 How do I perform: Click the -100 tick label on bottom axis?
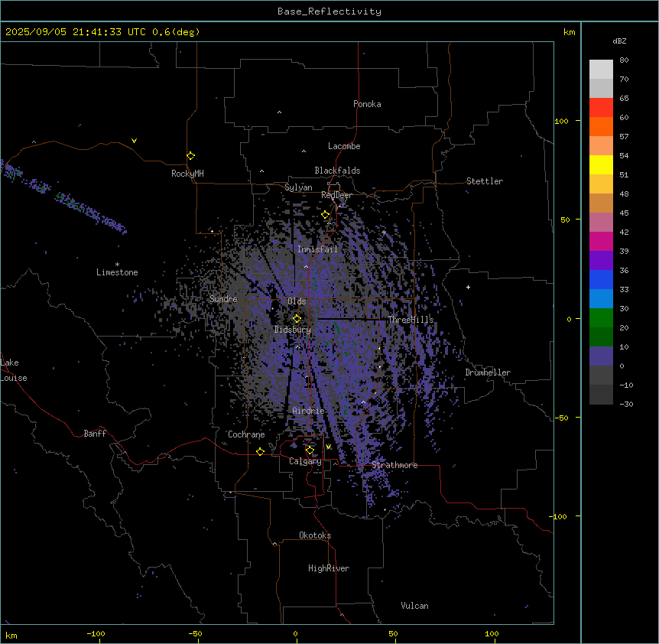coord(96,633)
